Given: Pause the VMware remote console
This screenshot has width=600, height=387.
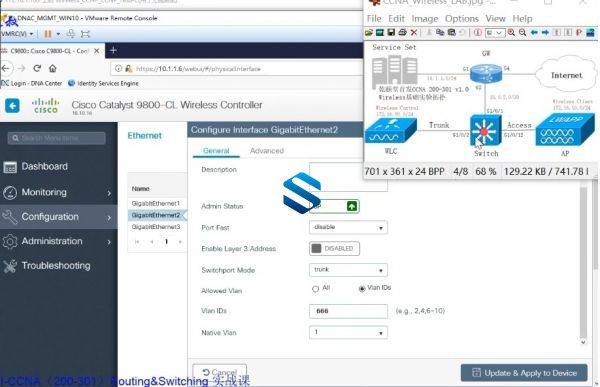Looking at the screenshot, I should click(48, 34).
